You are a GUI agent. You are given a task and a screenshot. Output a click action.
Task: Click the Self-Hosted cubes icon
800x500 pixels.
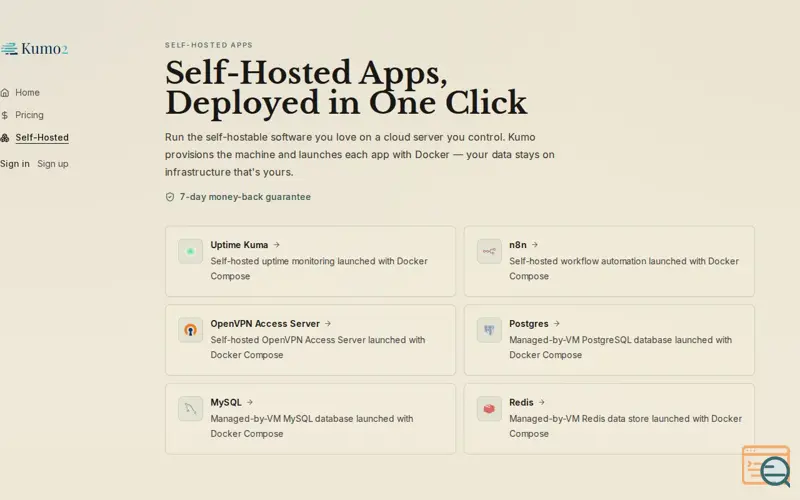click(x=5, y=138)
